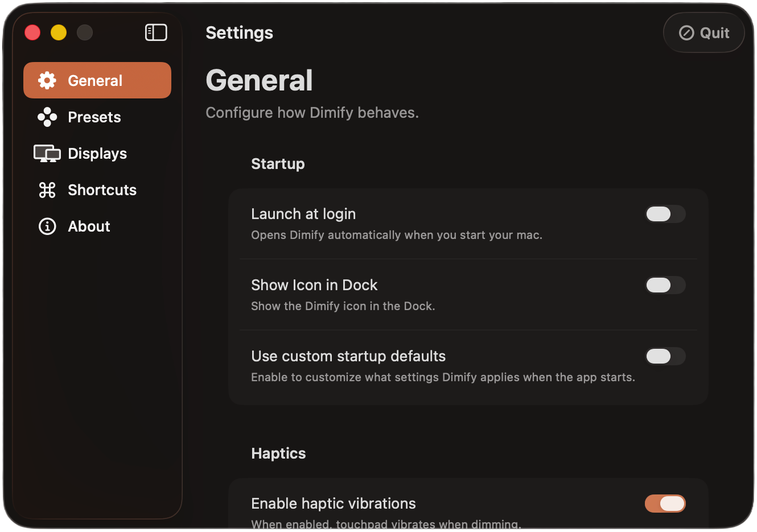Open the Presets section via its icon
Screen dimensions: 757x532
(x=47, y=117)
